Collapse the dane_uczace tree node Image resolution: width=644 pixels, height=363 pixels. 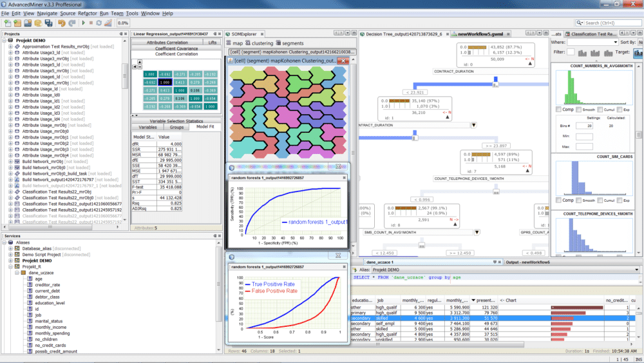18,273
